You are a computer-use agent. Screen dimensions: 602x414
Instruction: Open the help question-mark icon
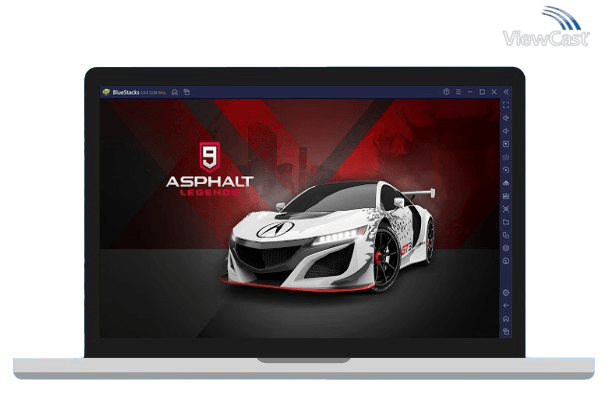[446, 92]
